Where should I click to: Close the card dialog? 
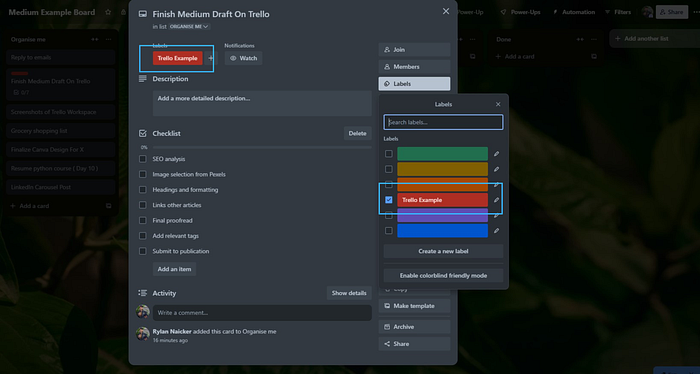pos(446,12)
